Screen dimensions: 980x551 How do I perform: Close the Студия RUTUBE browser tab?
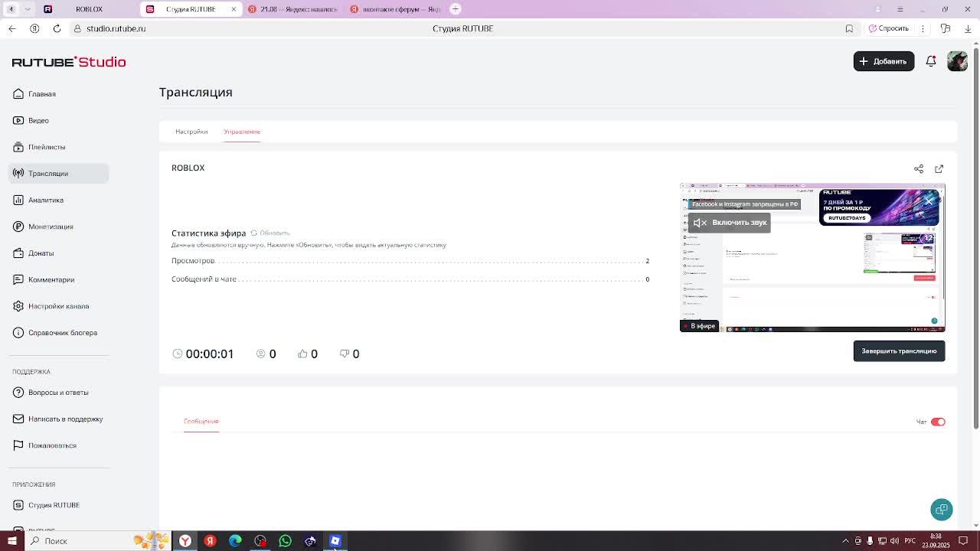pyautogui.click(x=234, y=9)
